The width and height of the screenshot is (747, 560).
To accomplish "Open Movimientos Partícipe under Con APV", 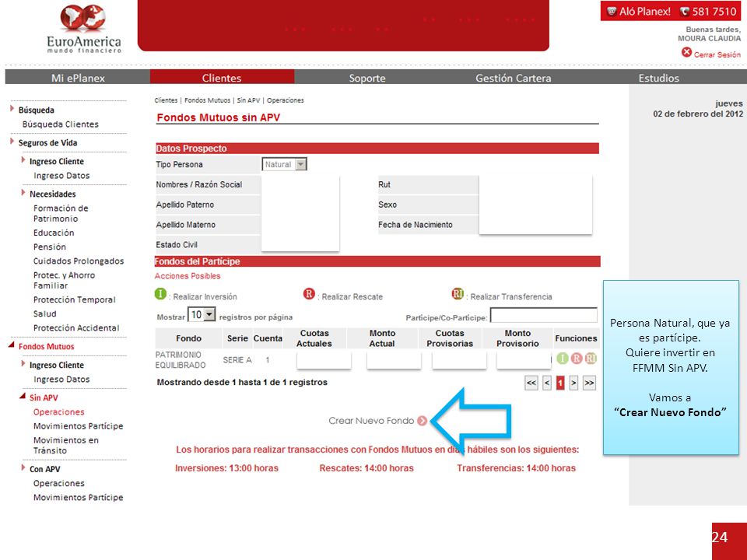I will click(78, 498).
